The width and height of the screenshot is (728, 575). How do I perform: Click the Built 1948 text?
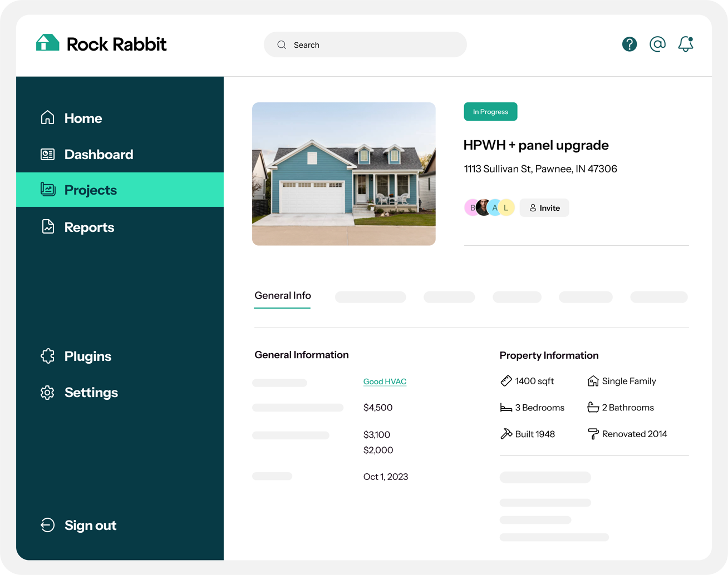point(535,434)
